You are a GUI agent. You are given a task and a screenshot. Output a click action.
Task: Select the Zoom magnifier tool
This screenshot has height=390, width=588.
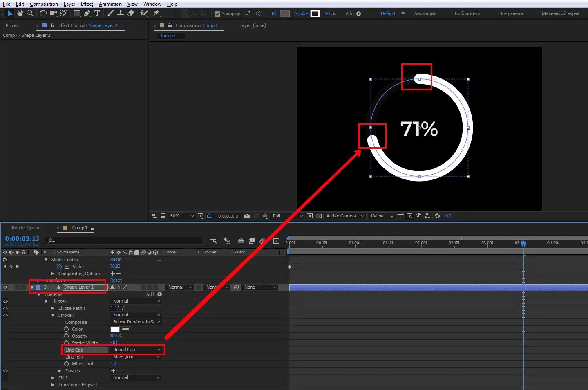pyautogui.click(x=30, y=13)
